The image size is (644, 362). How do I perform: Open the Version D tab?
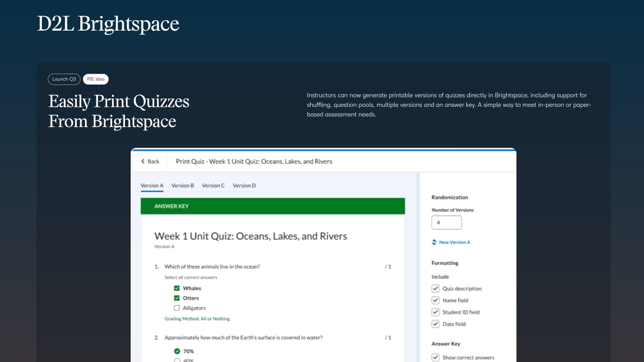pos(244,185)
